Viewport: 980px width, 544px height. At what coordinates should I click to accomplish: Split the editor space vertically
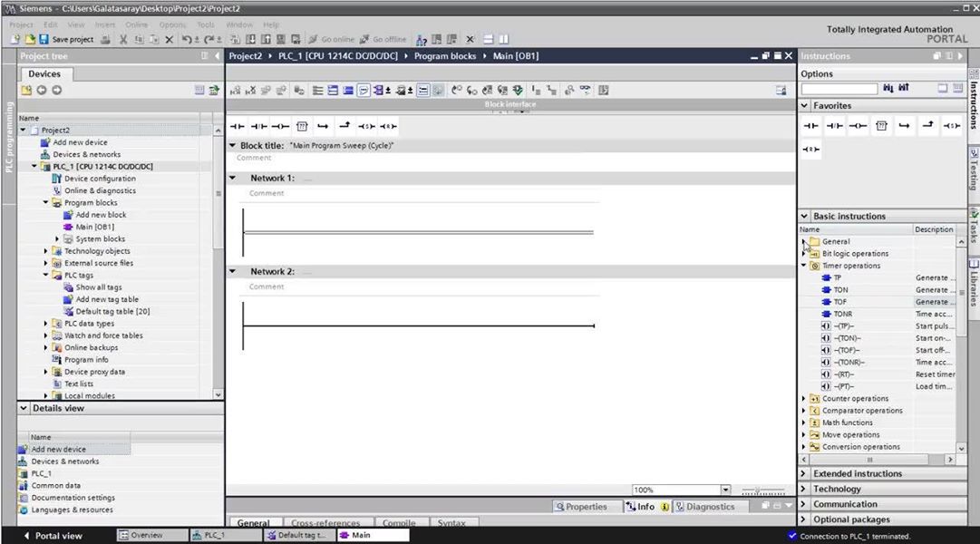(x=504, y=39)
